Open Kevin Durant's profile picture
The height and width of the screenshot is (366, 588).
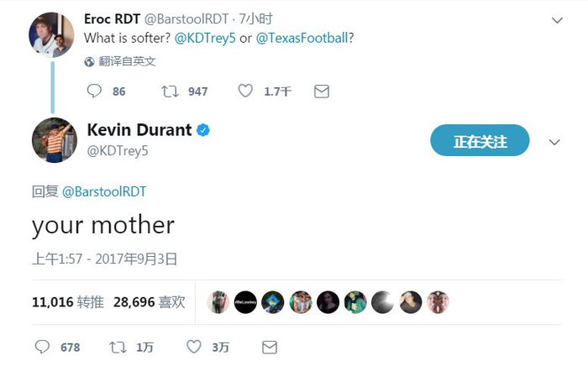coord(54,140)
